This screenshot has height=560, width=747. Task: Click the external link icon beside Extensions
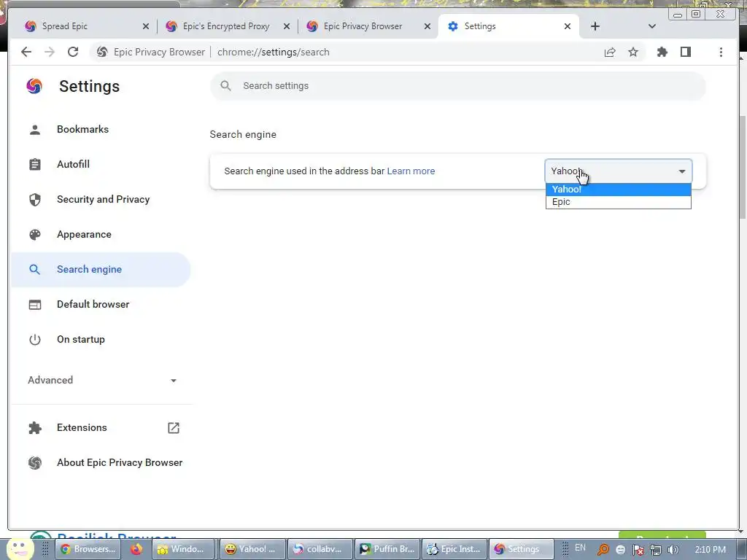(x=174, y=427)
